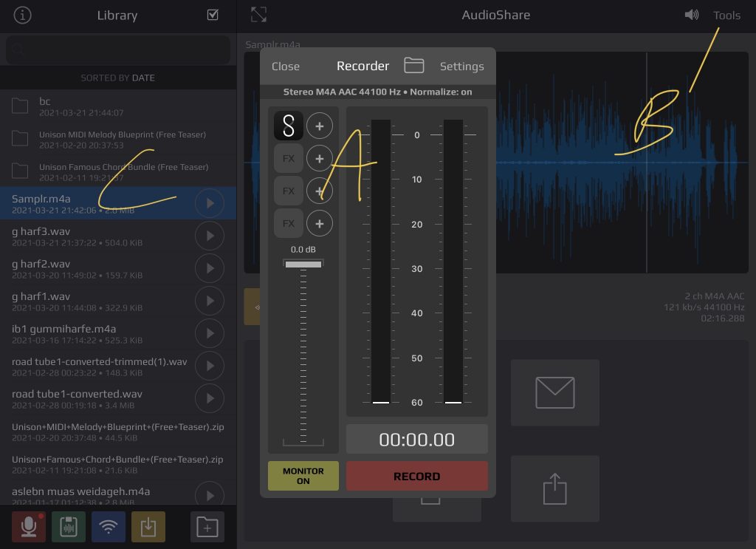Tap the speaker volume icon
The width and height of the screenshot is (756, 549).
(691, 15)
